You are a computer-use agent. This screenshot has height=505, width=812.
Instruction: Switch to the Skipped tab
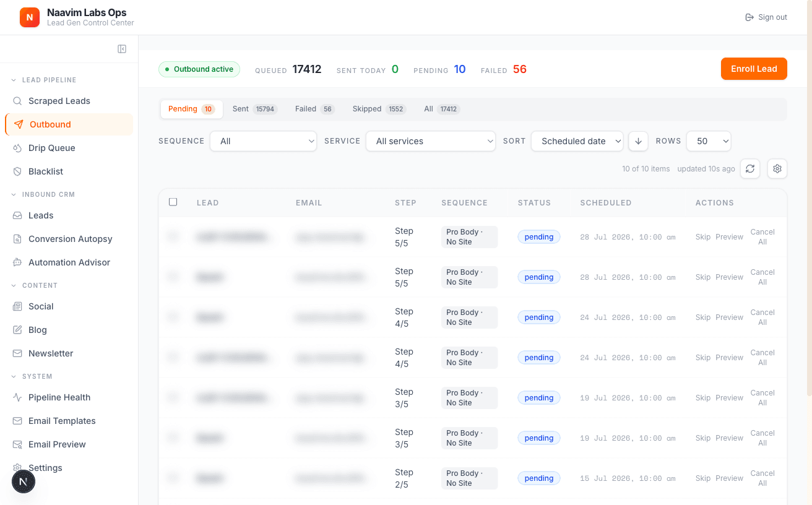(378, 109)
